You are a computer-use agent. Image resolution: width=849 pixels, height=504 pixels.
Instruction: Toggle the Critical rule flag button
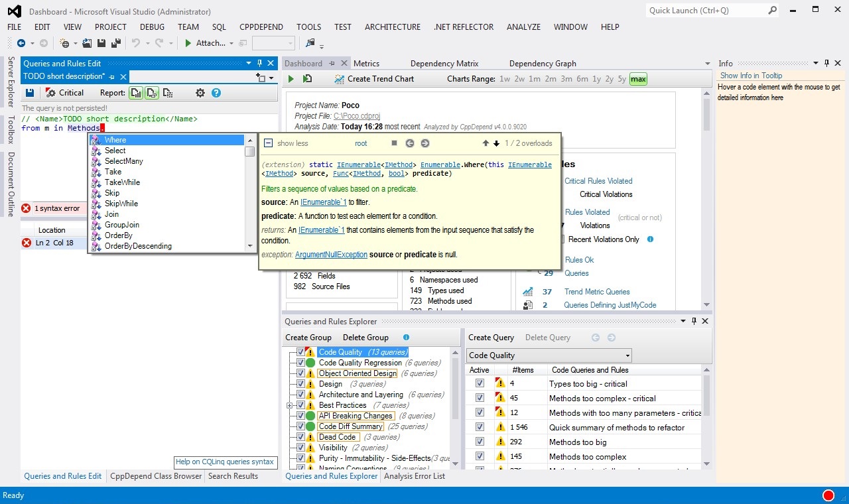click(64, 93)
